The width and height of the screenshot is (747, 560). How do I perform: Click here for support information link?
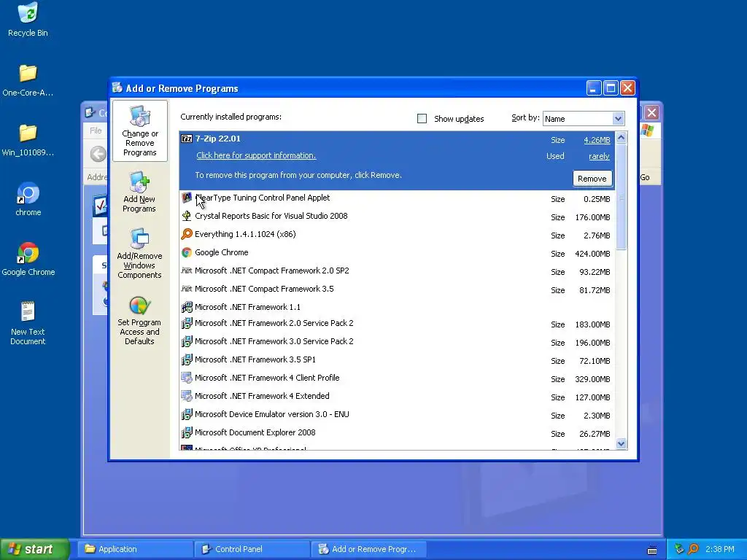[x=256, y=155]
